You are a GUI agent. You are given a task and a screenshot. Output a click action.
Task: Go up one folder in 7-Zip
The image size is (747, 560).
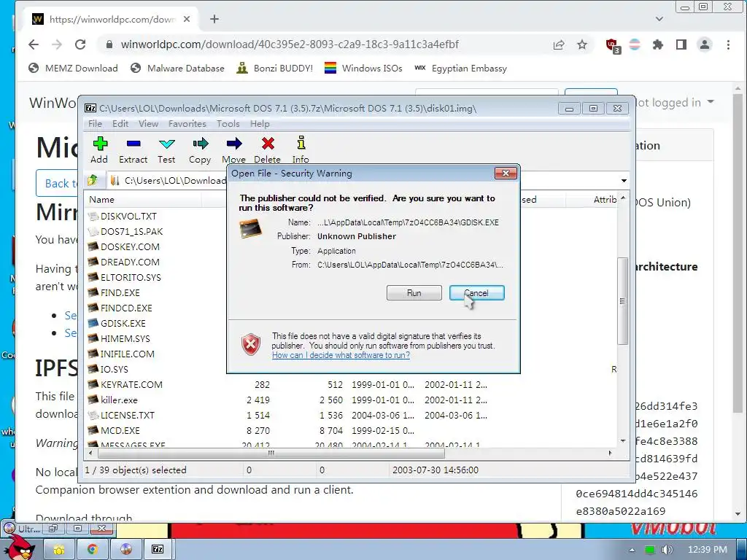93,180
